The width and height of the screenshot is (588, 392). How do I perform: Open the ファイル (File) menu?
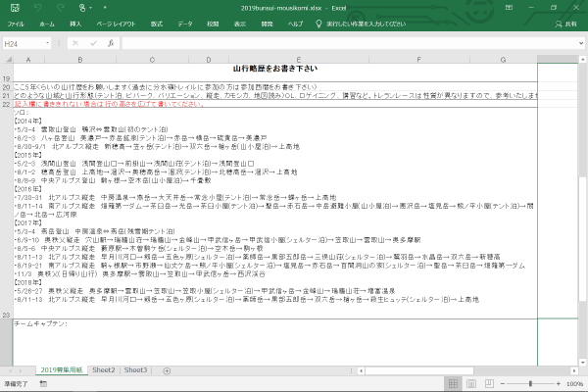pyautogui.click(x=15, y=22)
